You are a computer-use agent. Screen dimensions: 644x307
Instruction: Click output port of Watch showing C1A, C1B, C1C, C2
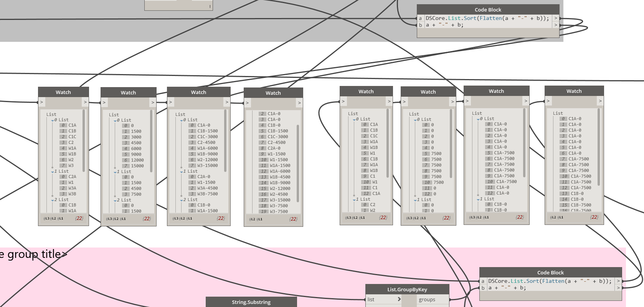(x=85, y=102)
